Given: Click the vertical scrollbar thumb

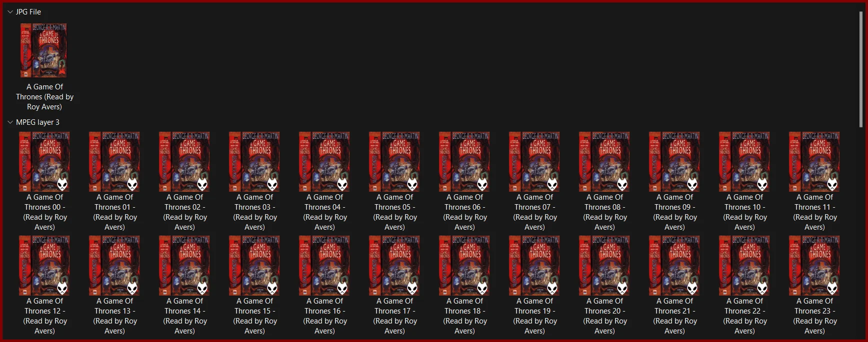Looking at the screenshot, I should pyautogui.click(x=860, y=69).
